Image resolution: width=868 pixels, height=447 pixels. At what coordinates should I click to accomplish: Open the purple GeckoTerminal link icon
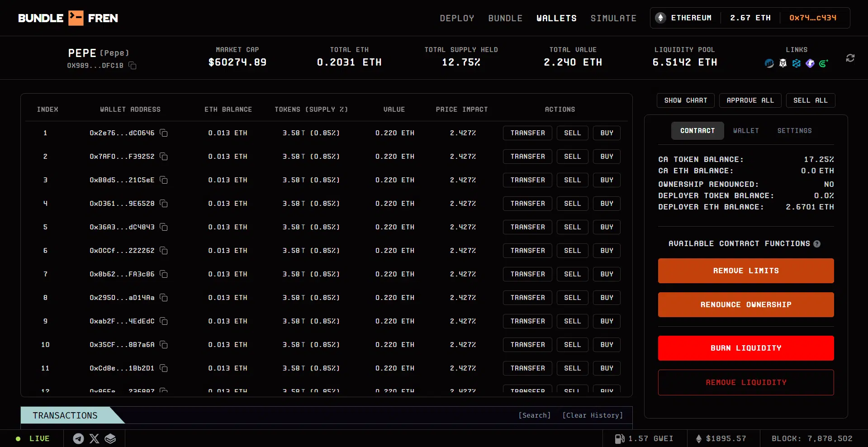[x=810, y=63]
